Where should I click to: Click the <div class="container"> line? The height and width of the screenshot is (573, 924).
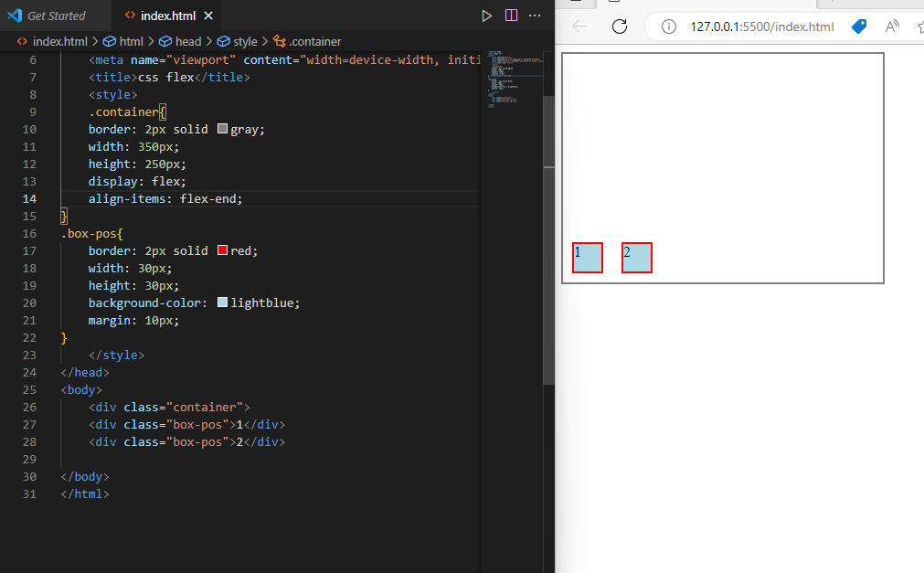pos(169,408)
